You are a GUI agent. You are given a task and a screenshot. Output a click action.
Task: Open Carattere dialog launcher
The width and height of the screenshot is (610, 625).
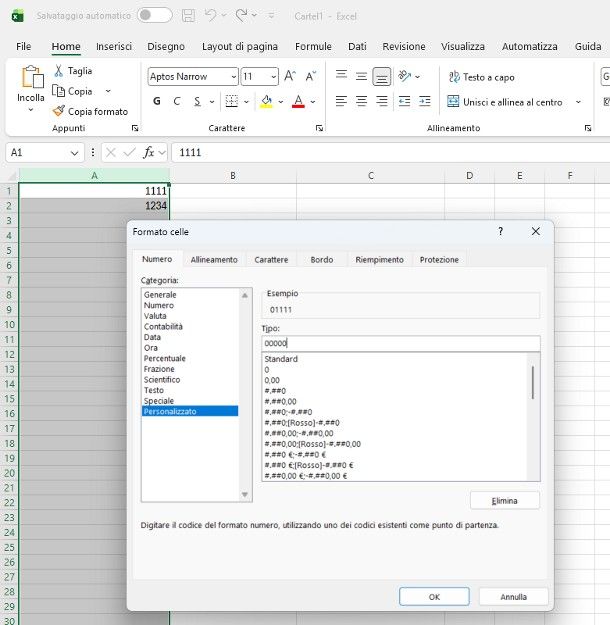tap(319, 128)
